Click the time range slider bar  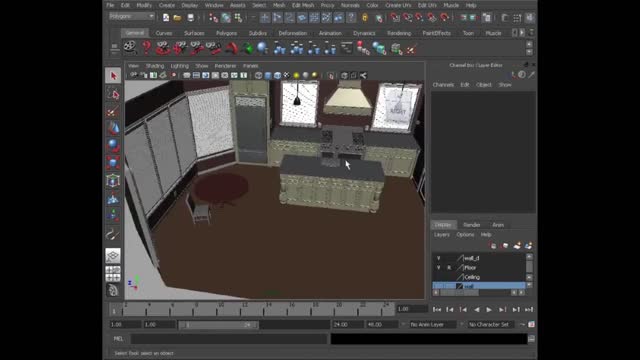218,325
